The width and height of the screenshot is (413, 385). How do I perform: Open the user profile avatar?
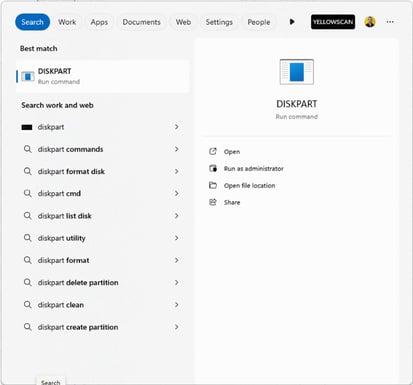(370, 22)
